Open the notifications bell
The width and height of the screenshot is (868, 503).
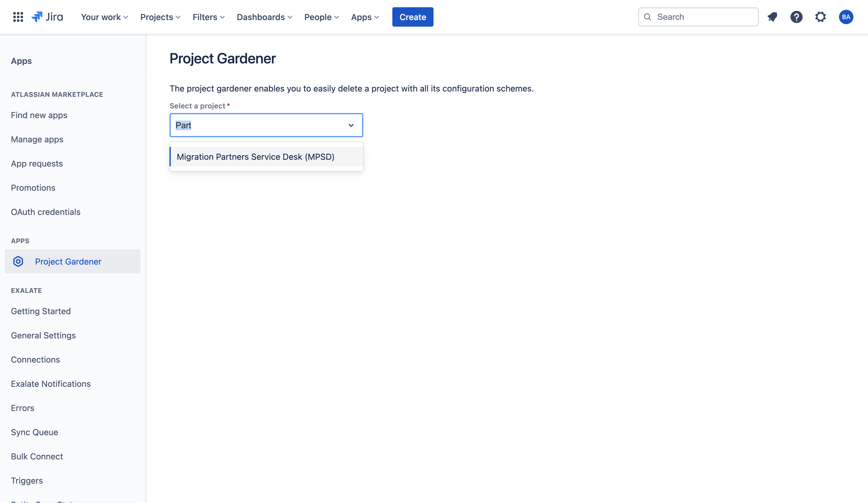(772, 17)
